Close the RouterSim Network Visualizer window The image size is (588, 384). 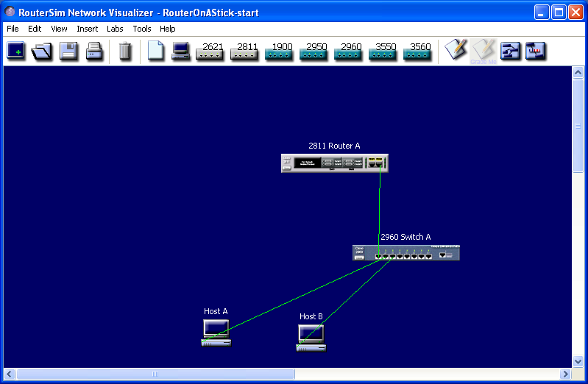pos(575,13)
